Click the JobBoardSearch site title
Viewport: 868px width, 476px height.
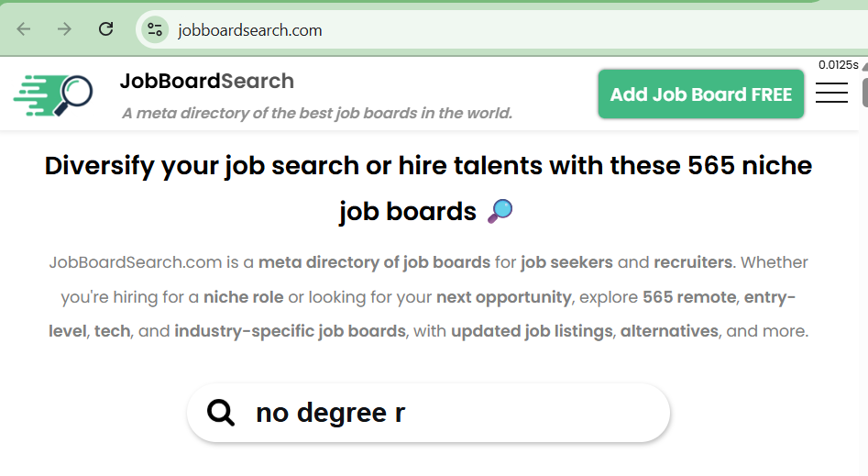pos(206,81)
